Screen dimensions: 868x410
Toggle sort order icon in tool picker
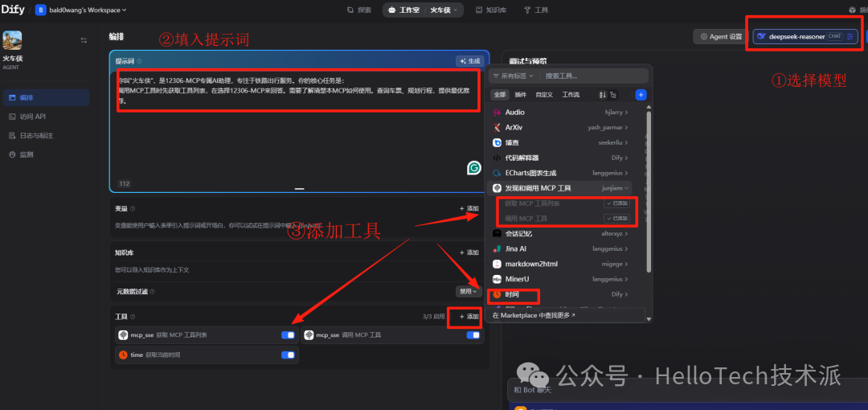(x=603, y=95)
